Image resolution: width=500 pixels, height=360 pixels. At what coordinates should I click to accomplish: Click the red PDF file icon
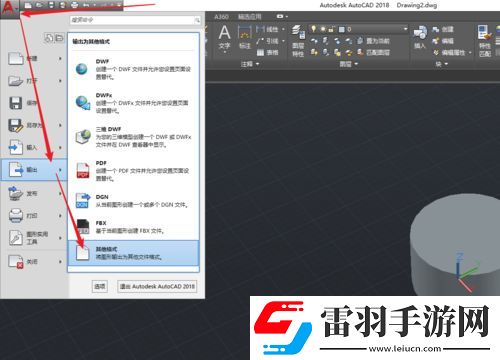[83, 170]
